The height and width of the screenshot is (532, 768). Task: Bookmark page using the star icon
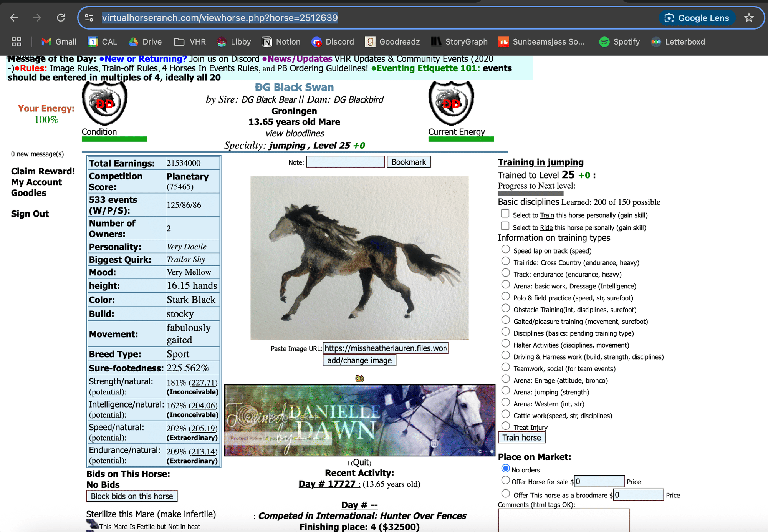pyautogui.click(x=749, y=18)
